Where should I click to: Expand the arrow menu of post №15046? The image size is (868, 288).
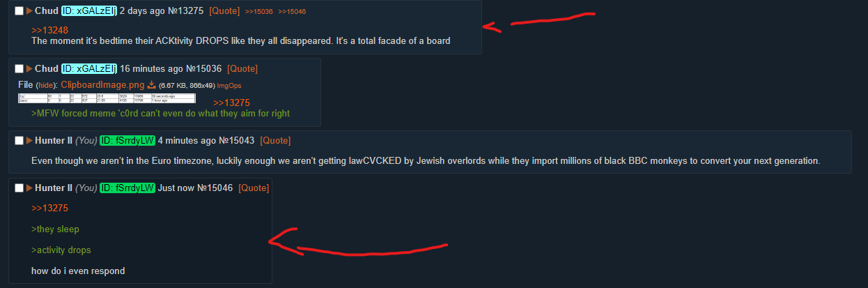(x=29, y=188)
